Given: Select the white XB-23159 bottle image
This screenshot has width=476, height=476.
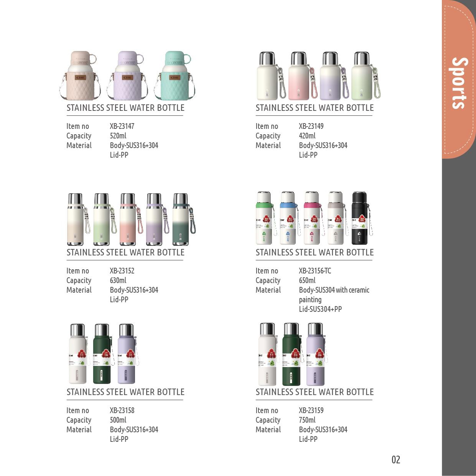Looking at the screenshot, I should coord(268,354).
